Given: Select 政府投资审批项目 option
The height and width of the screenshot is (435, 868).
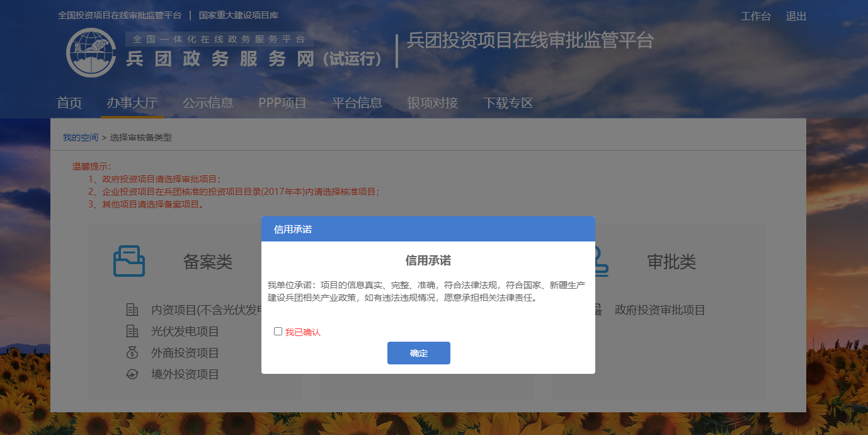Looking at the screenshot, I should point(660,310).
